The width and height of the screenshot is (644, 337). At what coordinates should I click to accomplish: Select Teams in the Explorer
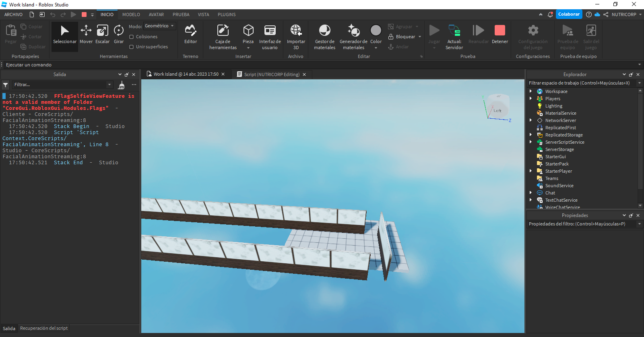point(551,178)
